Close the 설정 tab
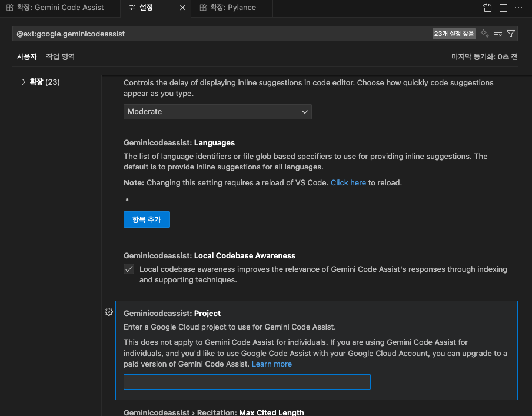The height and width of the screenshot is (416, 532). pos(182,8)
